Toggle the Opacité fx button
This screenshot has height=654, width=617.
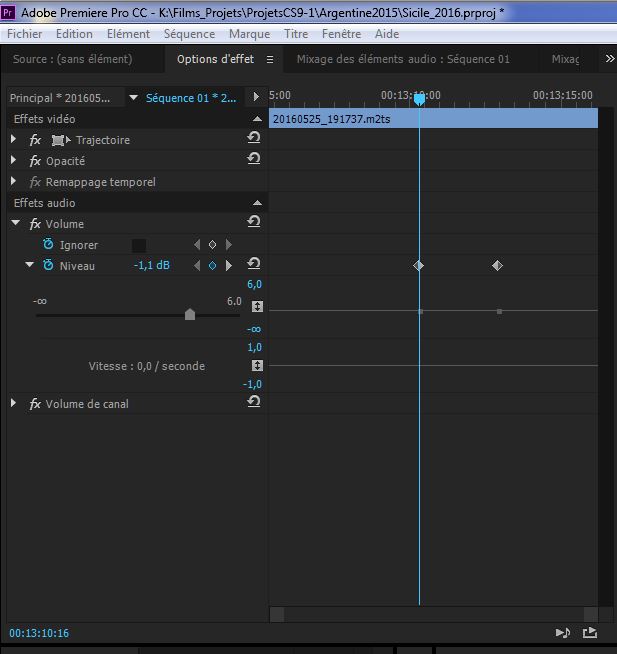click(35, 161)
